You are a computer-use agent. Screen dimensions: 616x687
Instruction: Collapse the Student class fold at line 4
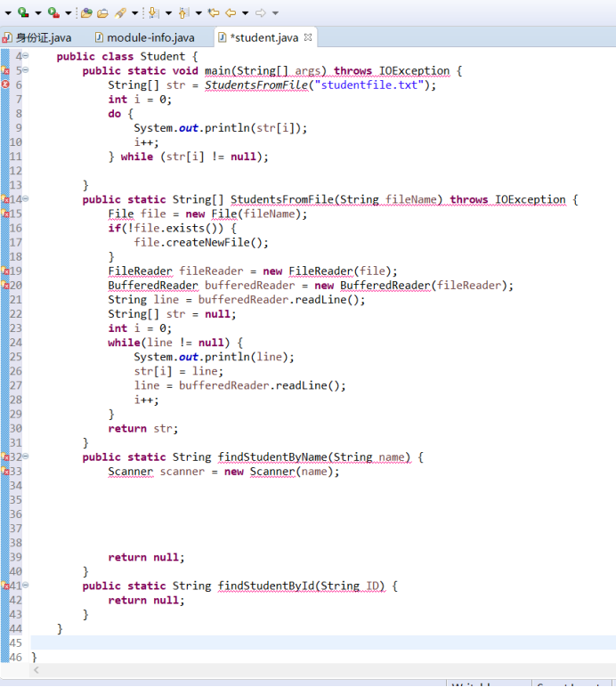point(26,56)
